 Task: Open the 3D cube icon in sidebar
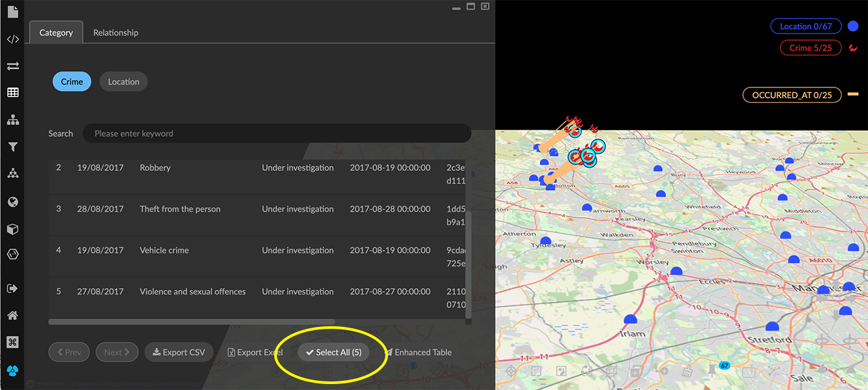(12, 230)
